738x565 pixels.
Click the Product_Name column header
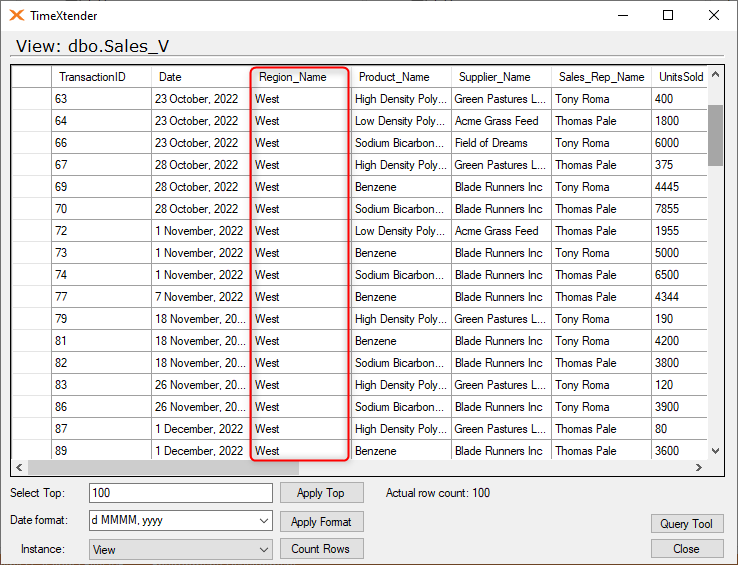(401, 77)
